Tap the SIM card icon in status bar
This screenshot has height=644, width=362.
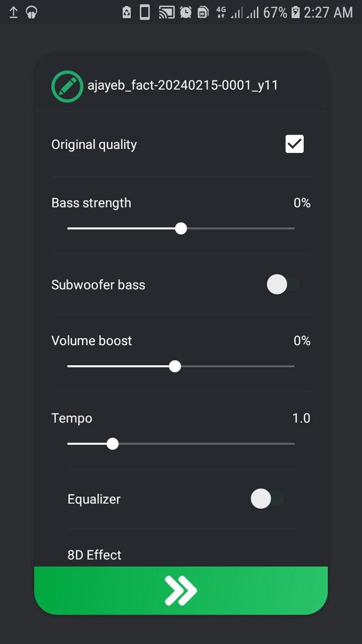[x=203, y=12]
